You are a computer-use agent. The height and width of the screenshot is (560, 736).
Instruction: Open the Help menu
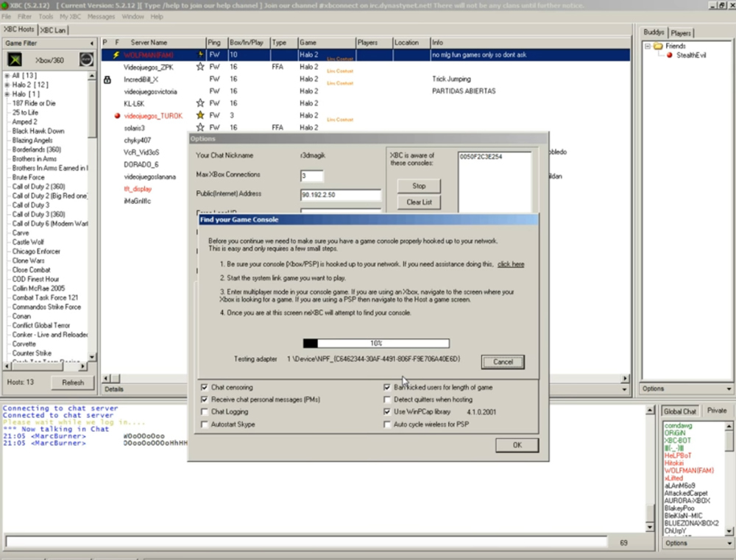tap(157, 16)
